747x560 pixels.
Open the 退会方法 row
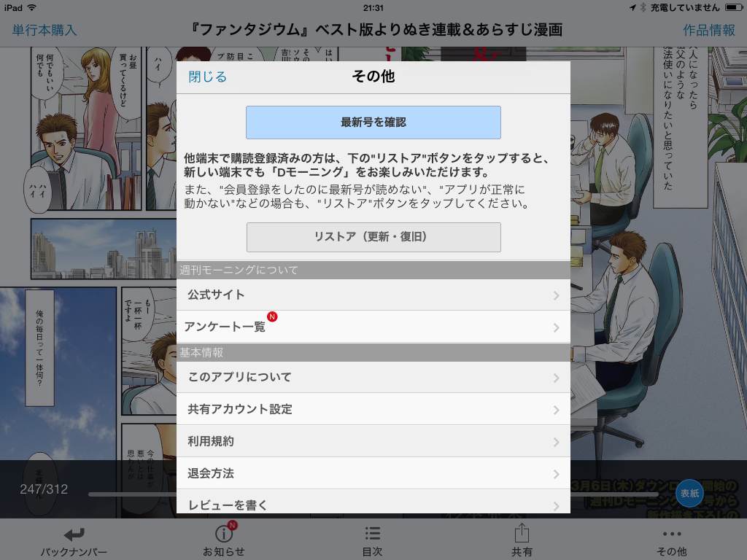373,473
